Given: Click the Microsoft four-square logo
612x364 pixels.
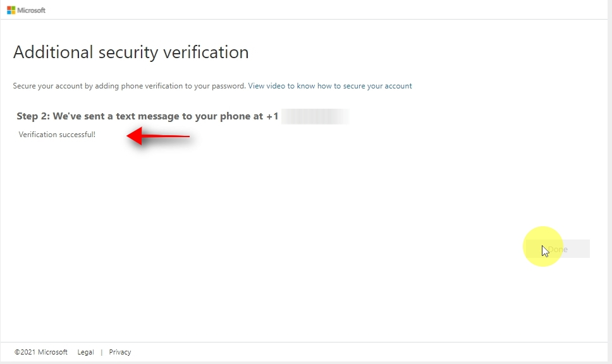Looking at the screenshot, I should 11,10.
